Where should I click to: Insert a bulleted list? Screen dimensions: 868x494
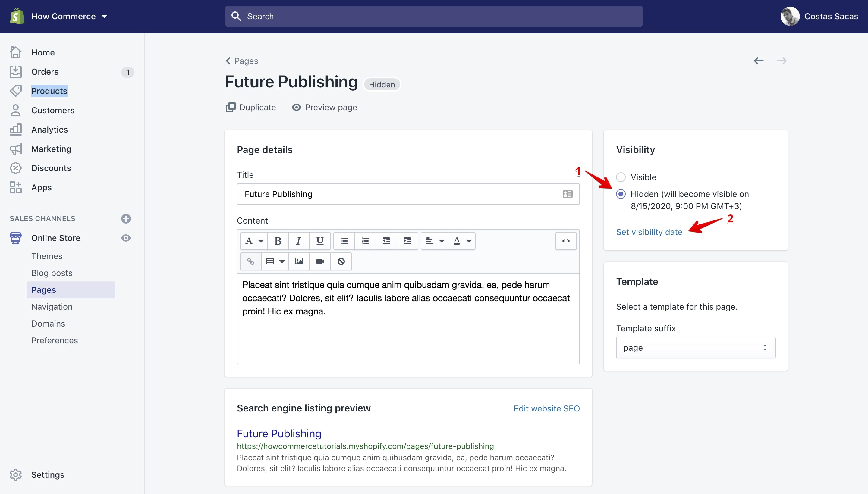[x=344, y=241]
